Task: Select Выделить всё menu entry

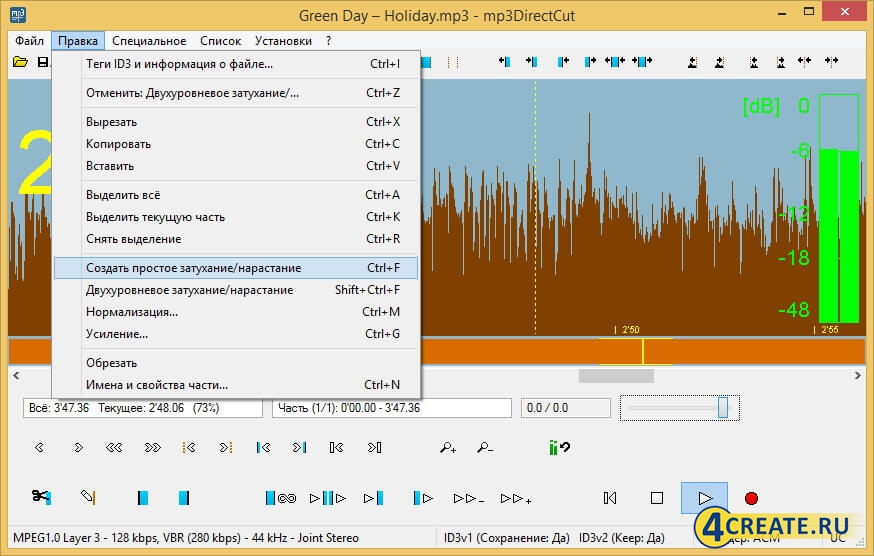Action: 236,195
